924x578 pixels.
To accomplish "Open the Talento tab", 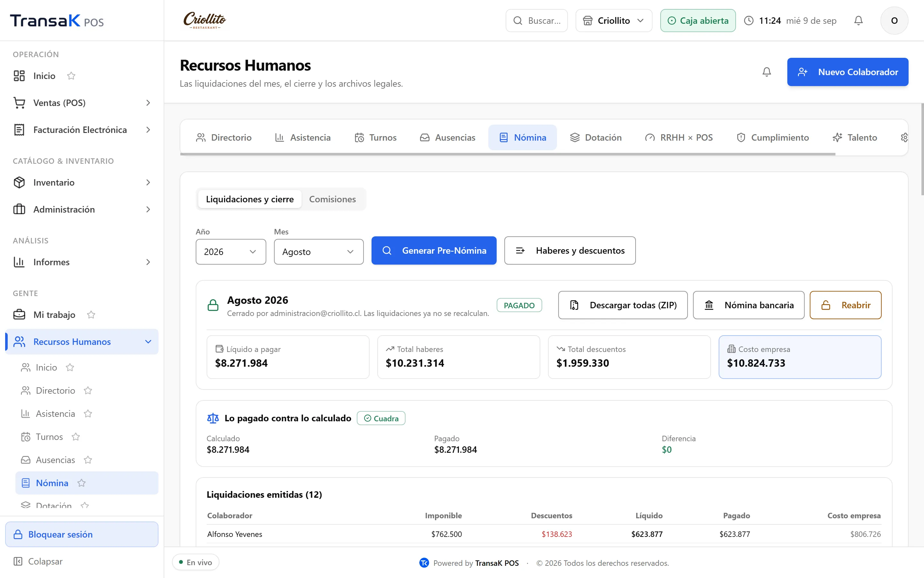I will point(854,138).
